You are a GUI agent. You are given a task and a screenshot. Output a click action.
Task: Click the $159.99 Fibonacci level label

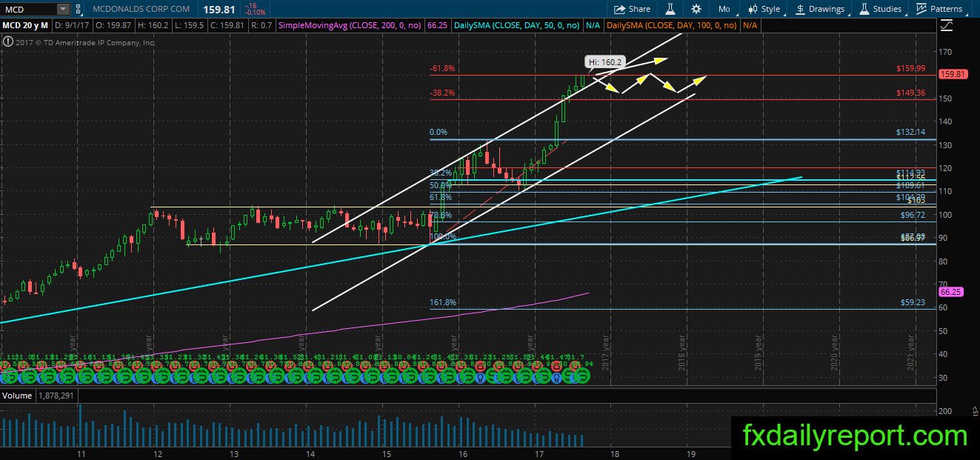910,68
